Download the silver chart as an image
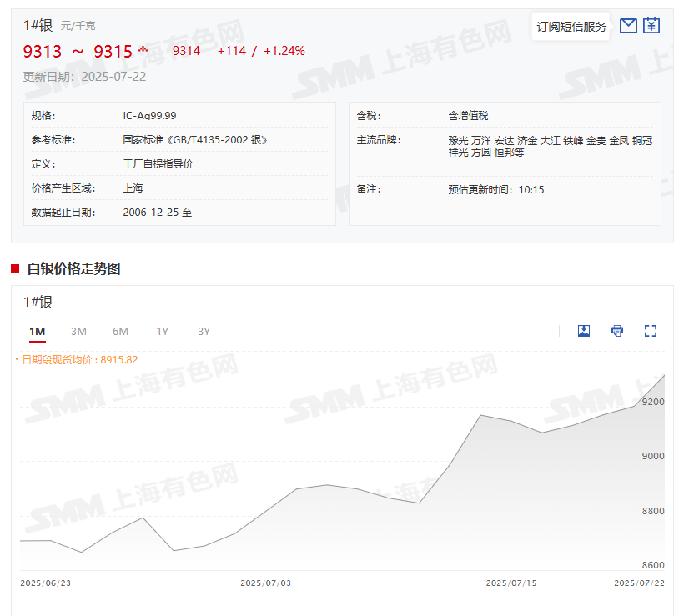The image size is (674, 616). click(x=584, y=331)
